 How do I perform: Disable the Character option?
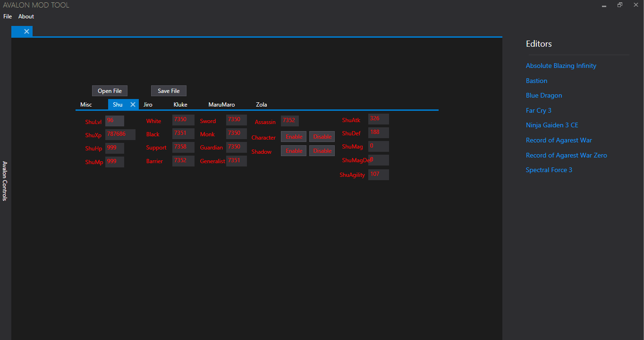(x=322, y=137)
